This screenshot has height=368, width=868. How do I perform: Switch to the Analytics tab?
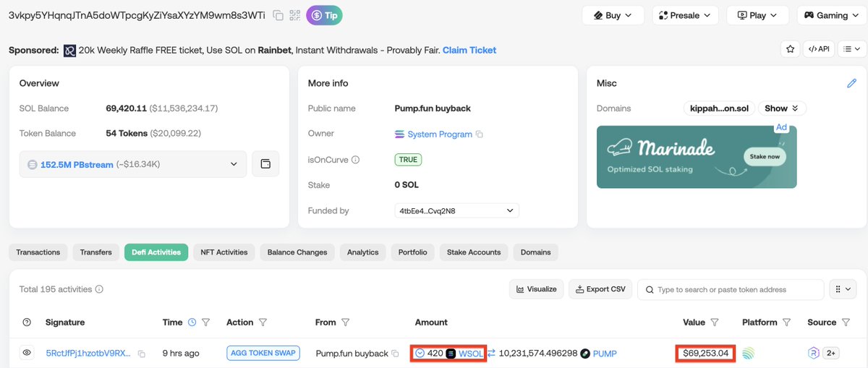(x=363, y=252)
